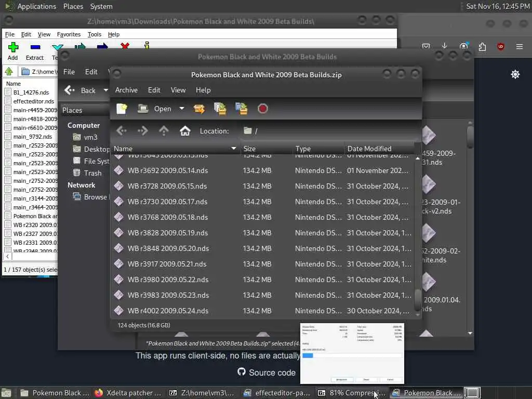This screenshot has width=532, height=399.
Task: Click Back button in file manager window
Action: (79, 90)
